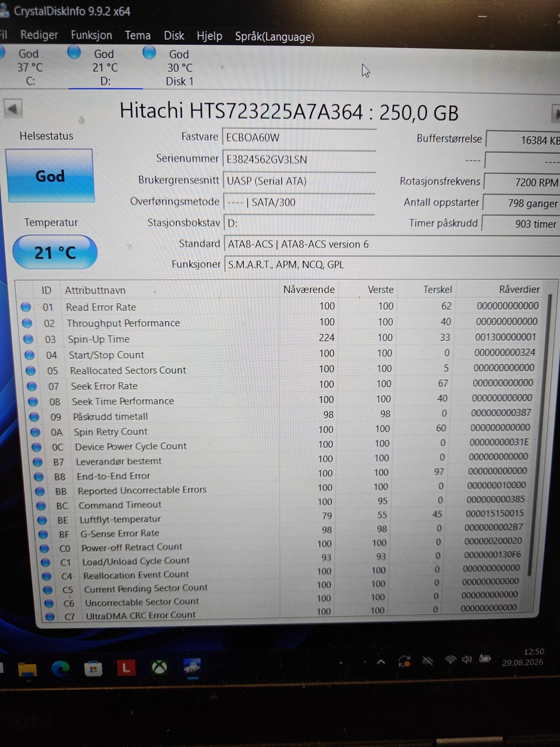The image size is (560, 747).
Task: Launch Microsoft Edge from the taskbar
Action: coord(61,668)
